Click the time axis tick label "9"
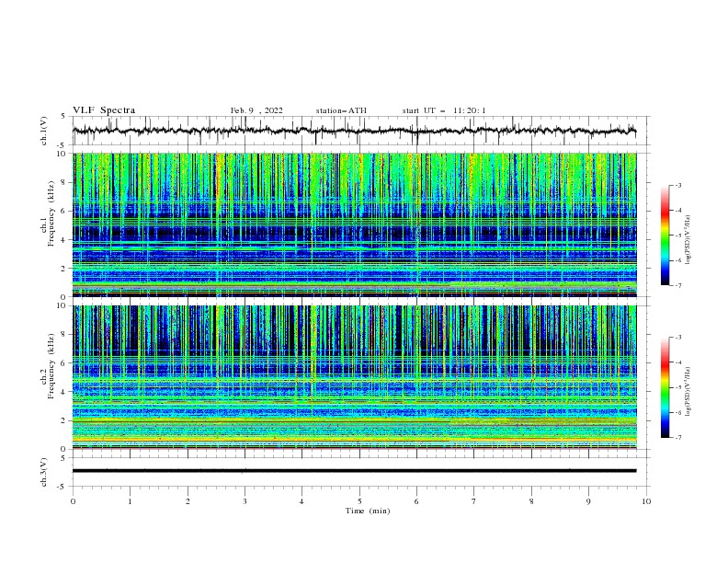 [x=588, y=501]
